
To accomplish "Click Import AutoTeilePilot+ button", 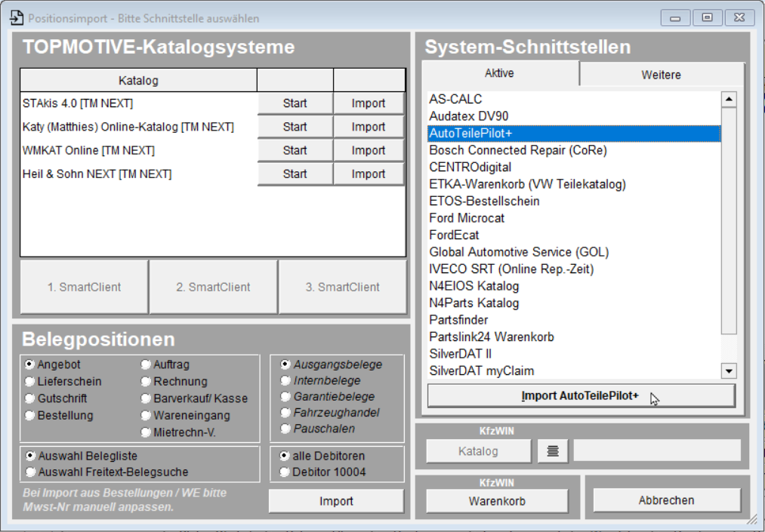I will click(581, 396).
